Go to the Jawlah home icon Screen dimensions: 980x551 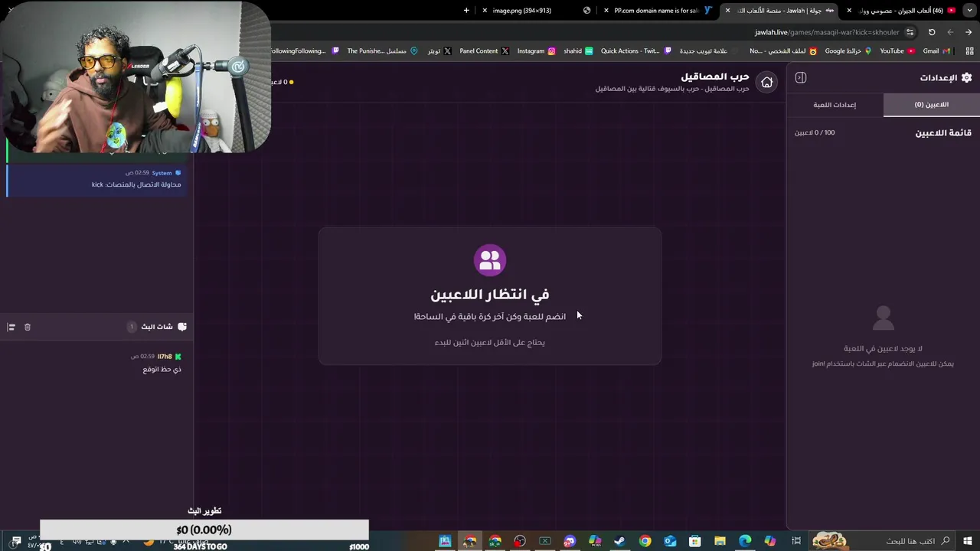click(x=766, y=83)
